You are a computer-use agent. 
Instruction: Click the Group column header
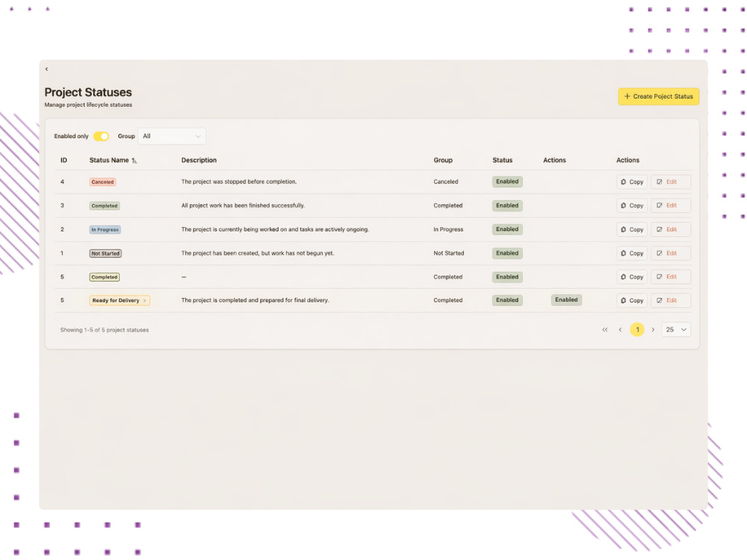click(443, 160)
